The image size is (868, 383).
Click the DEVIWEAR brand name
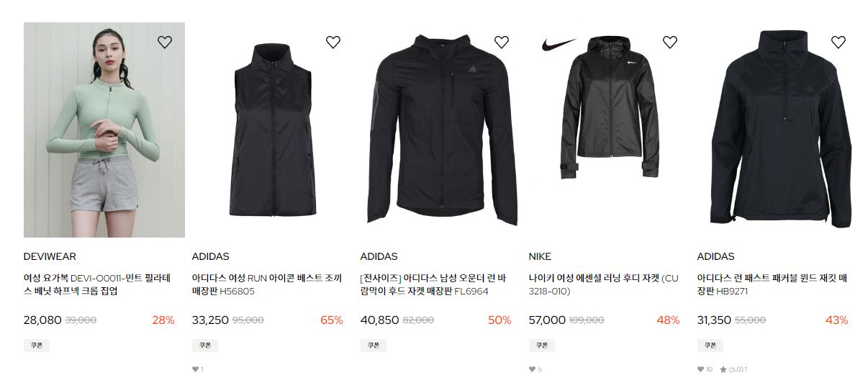(x=50, y=256)
